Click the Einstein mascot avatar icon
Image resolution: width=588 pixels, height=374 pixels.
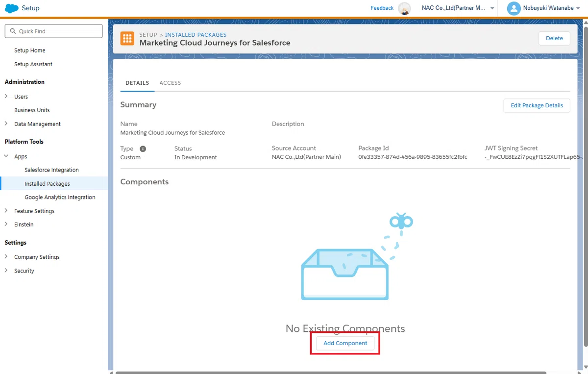click(404, 8)
